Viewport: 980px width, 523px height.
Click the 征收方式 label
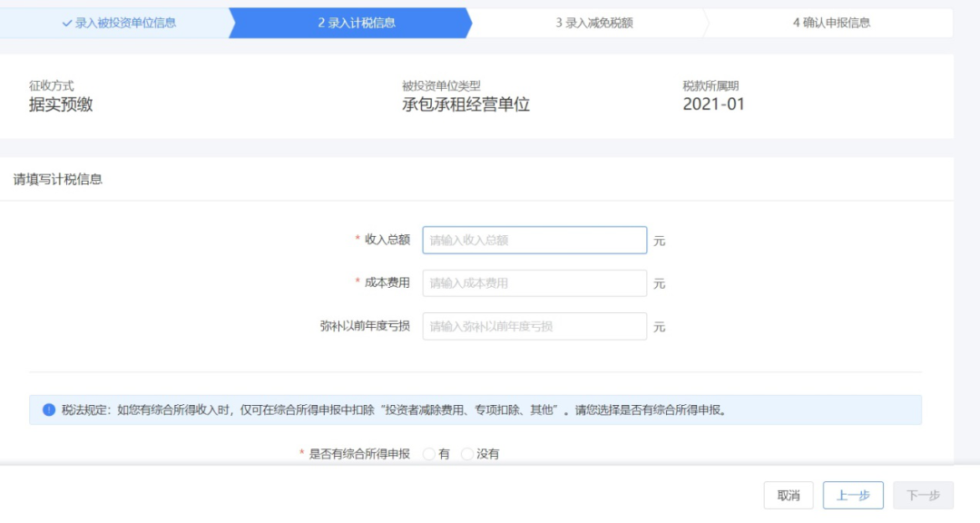tap(51, 85)
